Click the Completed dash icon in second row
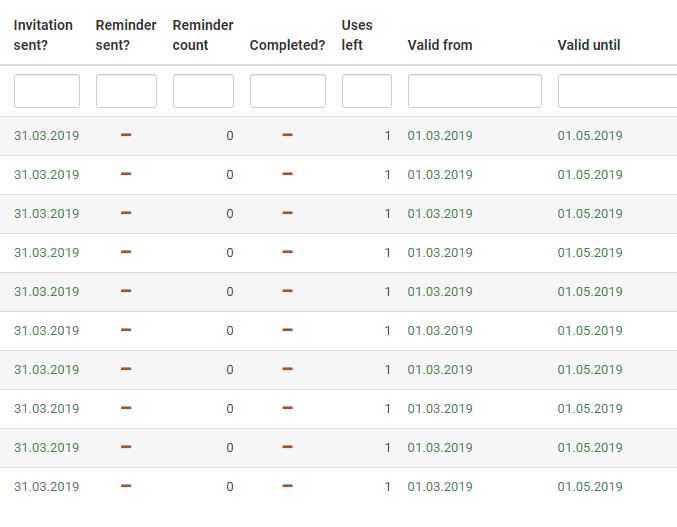Image resolution: width=677 pixels, height=527 pixels. click(287, 174)
